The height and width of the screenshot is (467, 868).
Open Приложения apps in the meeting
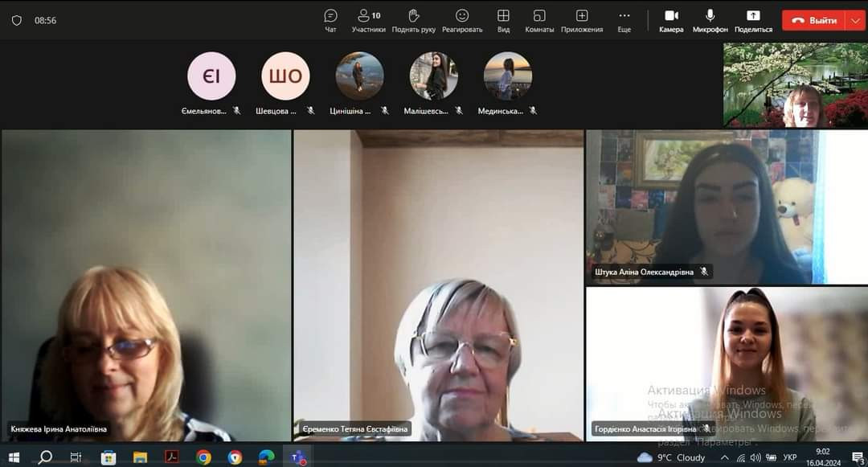click(x=582, y=20)
